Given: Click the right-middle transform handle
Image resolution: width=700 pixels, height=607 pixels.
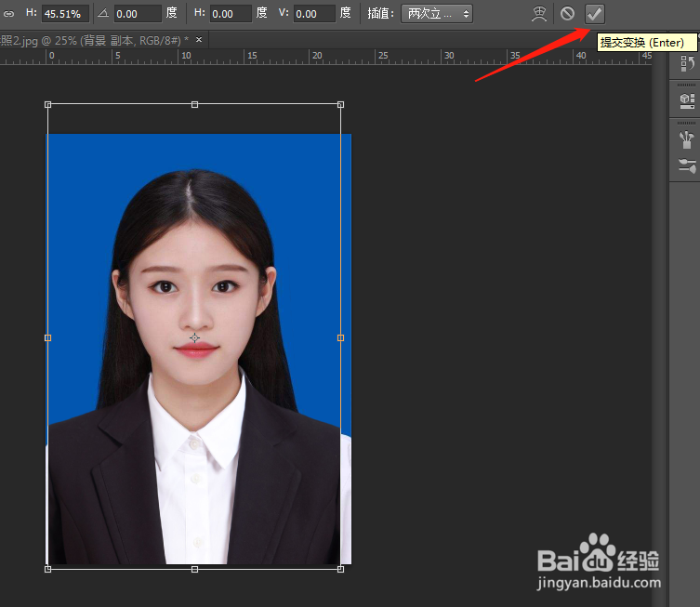Looking at the screenshot, I should [x=340, y=337].
